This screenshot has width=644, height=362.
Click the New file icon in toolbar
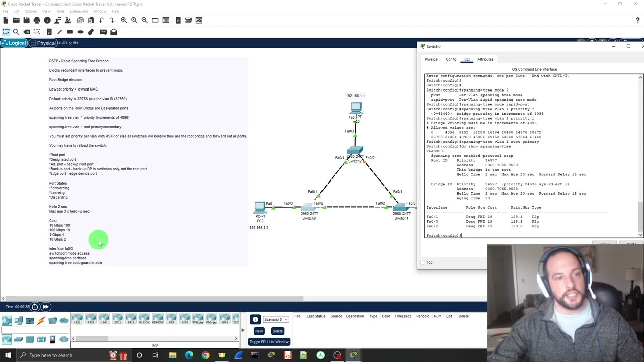pyautogui.click(x=6, y=20)
